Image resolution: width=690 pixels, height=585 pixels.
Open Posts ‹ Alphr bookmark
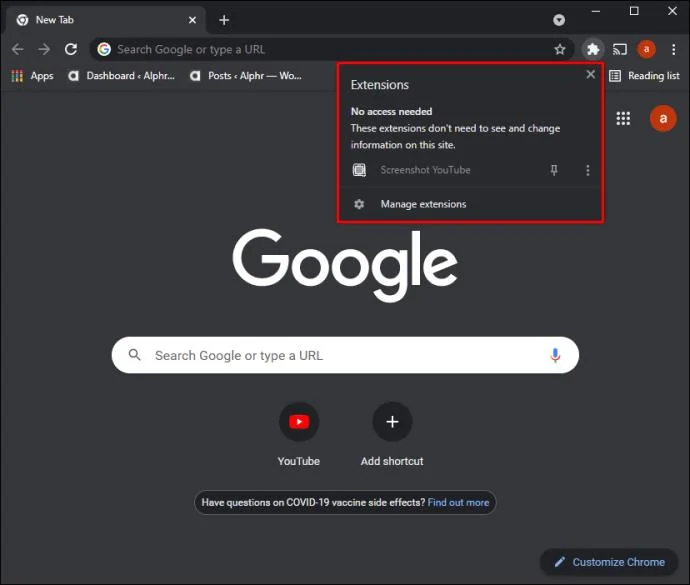click(x=246, y=76)
